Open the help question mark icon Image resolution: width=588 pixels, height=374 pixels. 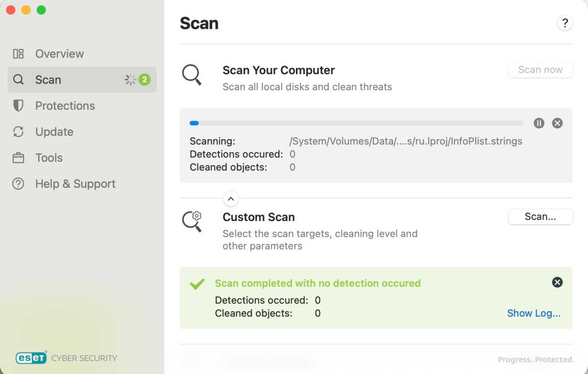565,23
